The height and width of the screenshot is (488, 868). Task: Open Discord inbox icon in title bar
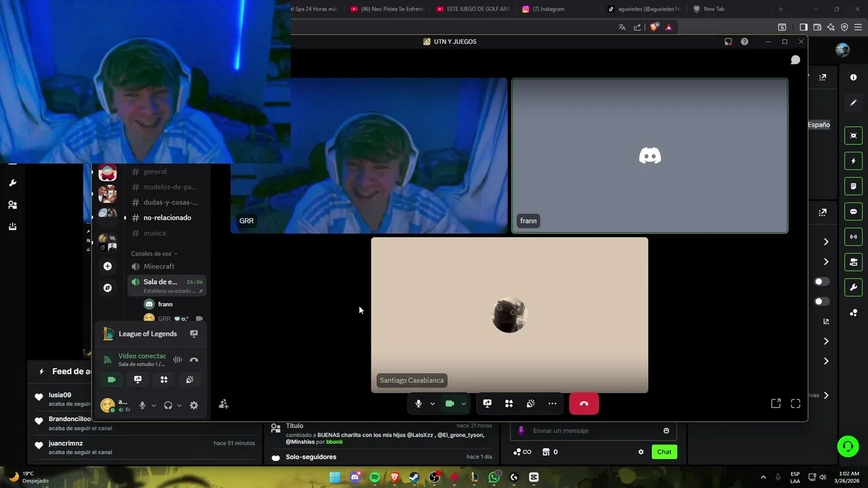pos(728,41)
